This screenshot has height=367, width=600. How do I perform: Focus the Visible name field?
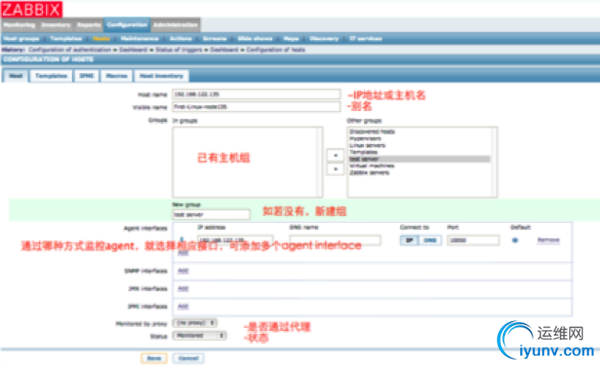(x=256, y=107)
